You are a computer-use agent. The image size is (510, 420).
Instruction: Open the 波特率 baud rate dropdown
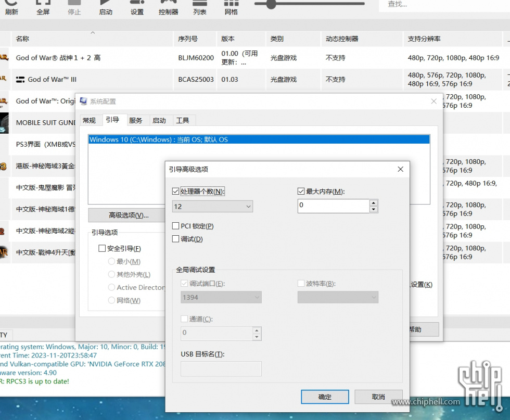pos(338,297)
